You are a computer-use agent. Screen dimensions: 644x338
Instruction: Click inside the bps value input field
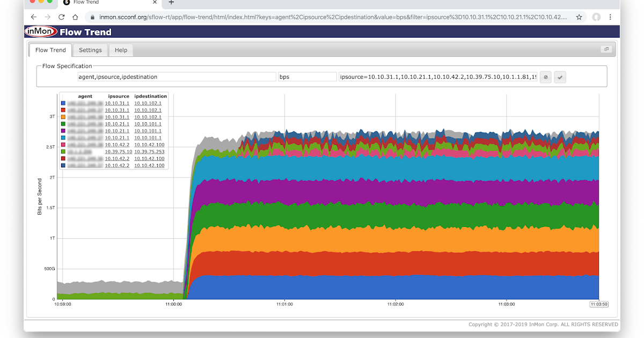point(307,77)
